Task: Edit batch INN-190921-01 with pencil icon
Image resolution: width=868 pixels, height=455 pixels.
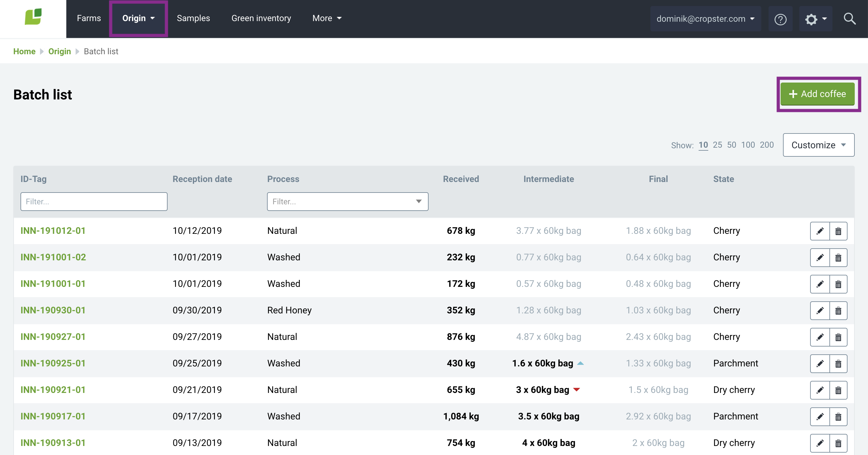Action: pyautogui.click(x=820, y=390)
